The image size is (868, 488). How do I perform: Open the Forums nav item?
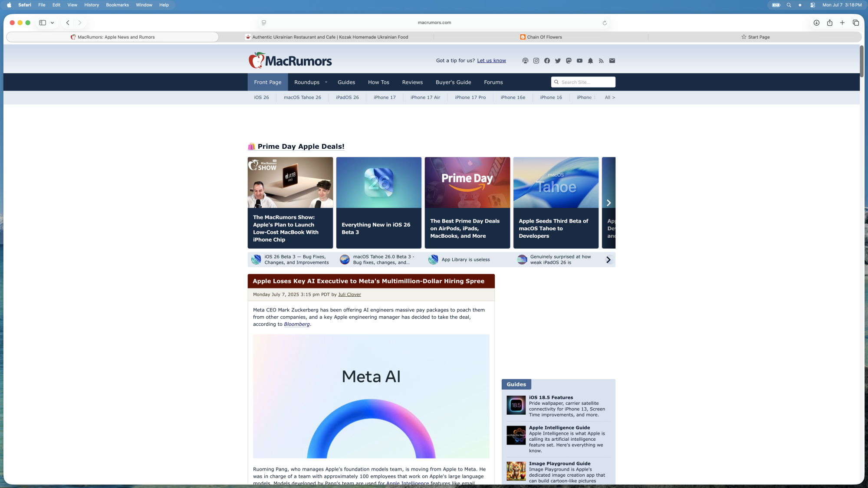[x=493, y=82]
